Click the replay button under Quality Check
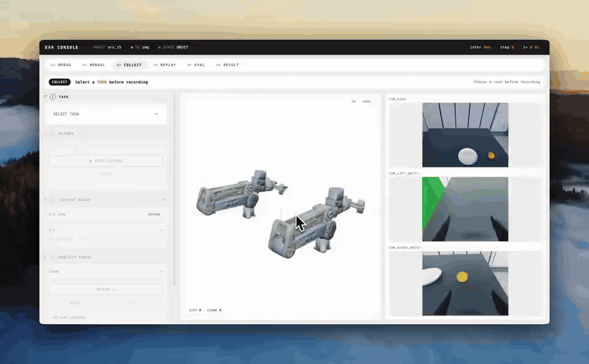This screenshot has width=589, height=364. click(x=106, y=289)
